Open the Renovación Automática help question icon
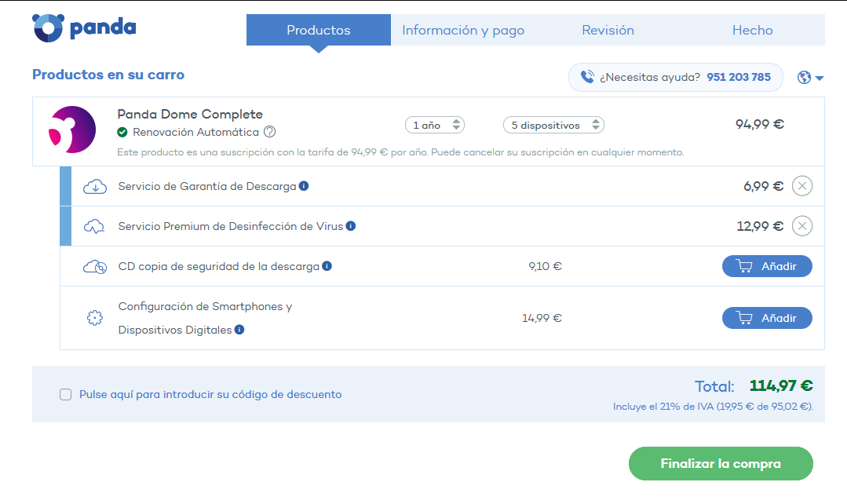847x504 pixels. click(x=269, y=132)
